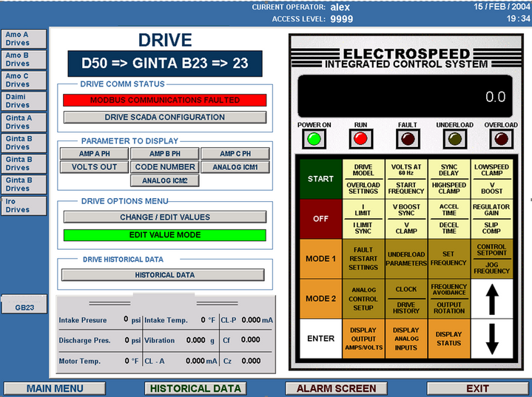
Task: Display the ANALOG ICM2 parameter
Action: (x=165, y=180)
